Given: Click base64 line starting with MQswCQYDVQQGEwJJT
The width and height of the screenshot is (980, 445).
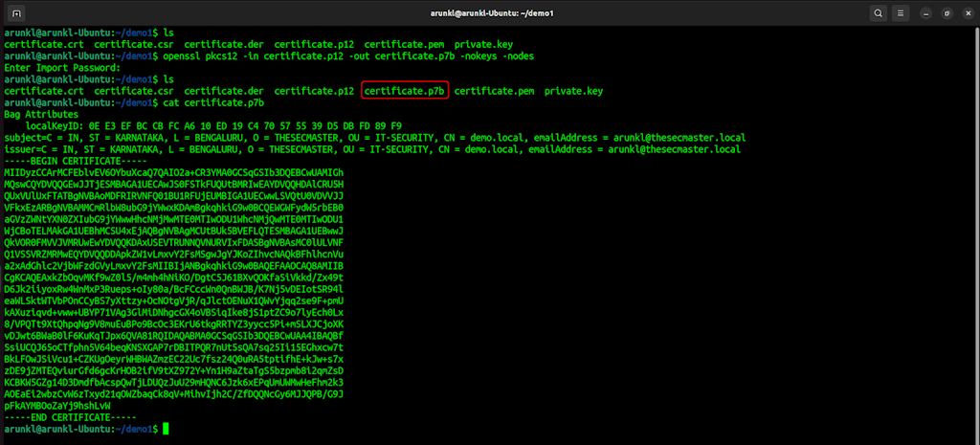Looking at the screenshot, I should [x=174, y=185].
